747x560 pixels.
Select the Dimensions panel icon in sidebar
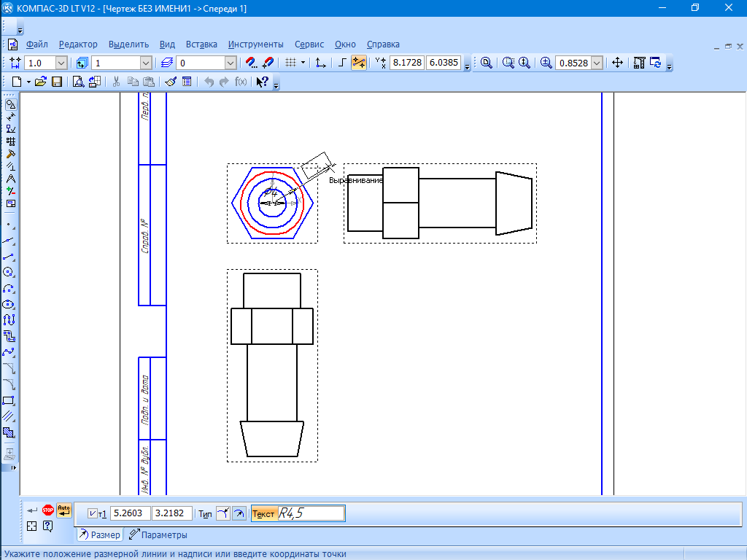pos(10,117)
